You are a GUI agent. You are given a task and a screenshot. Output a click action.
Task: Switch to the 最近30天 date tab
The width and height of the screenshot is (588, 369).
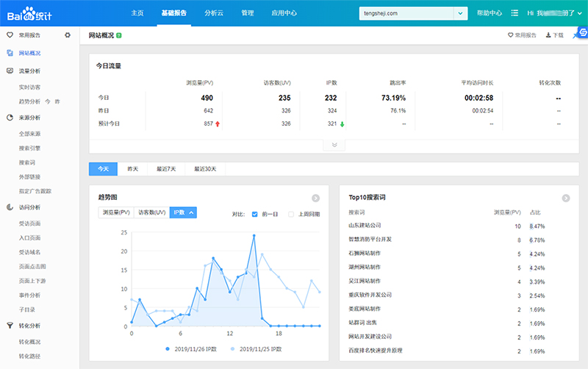pos(205,169)
